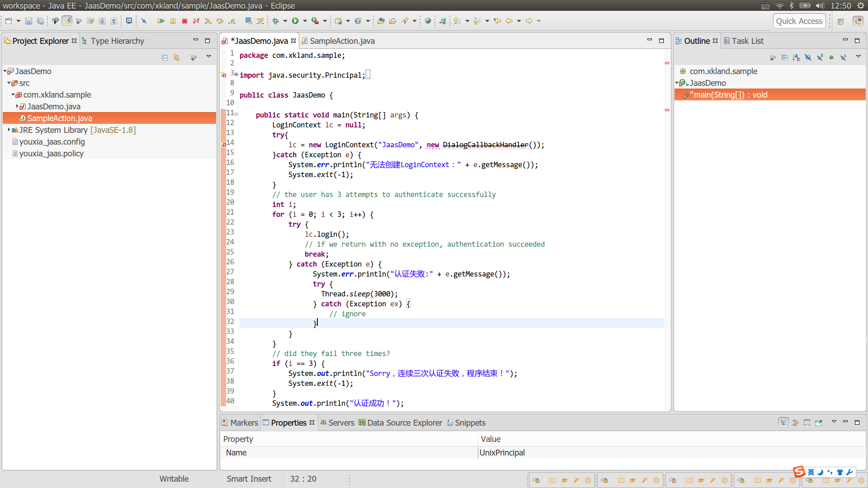868x488 pixels.
Task: Click the Quick Access search field
Action: tap(799, 21)
